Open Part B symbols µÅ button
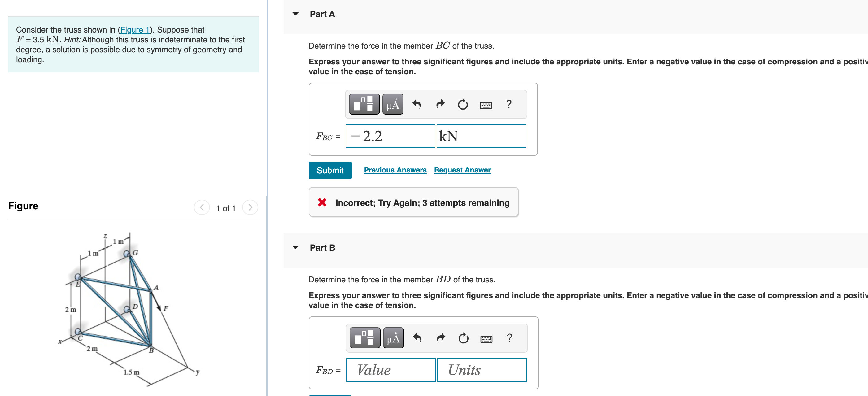Viewport: 868px width, 396px height. tap(393, 338)
